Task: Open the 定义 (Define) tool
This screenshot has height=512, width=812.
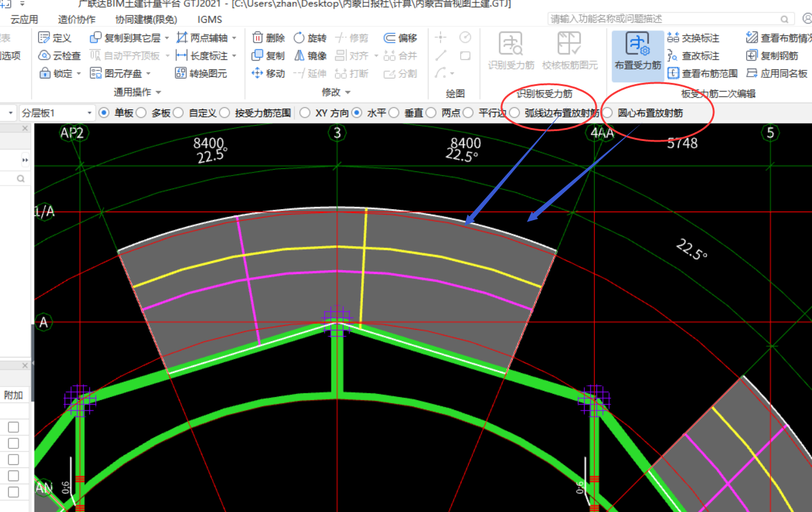Action: click(x=54, y=38)
